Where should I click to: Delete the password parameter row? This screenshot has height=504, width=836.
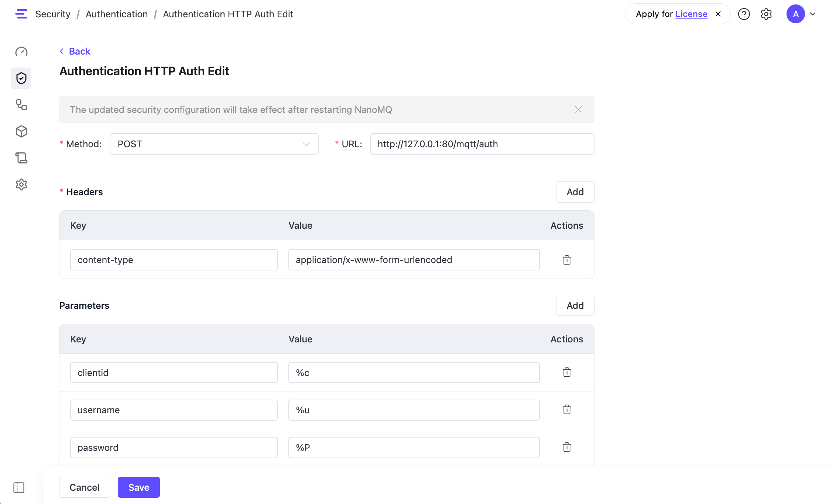567,447
